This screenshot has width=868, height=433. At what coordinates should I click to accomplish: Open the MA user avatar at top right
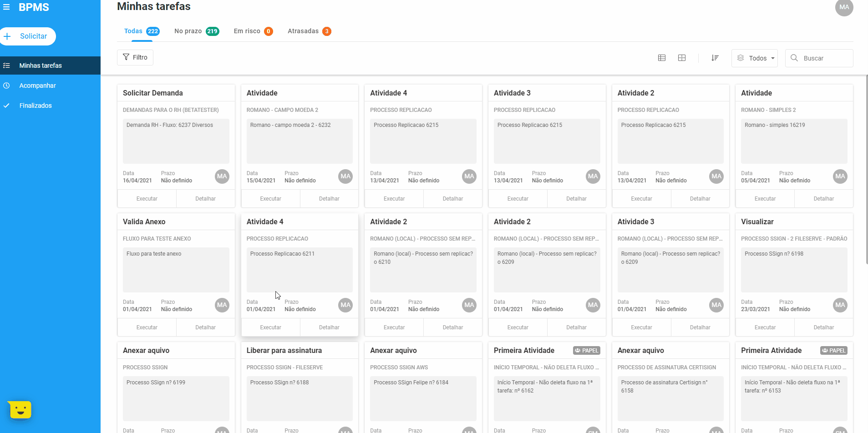(844, 7)
